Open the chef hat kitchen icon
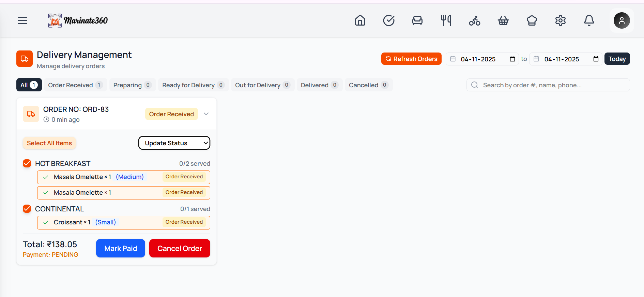 pyautogui.click(x=532, y=20)
